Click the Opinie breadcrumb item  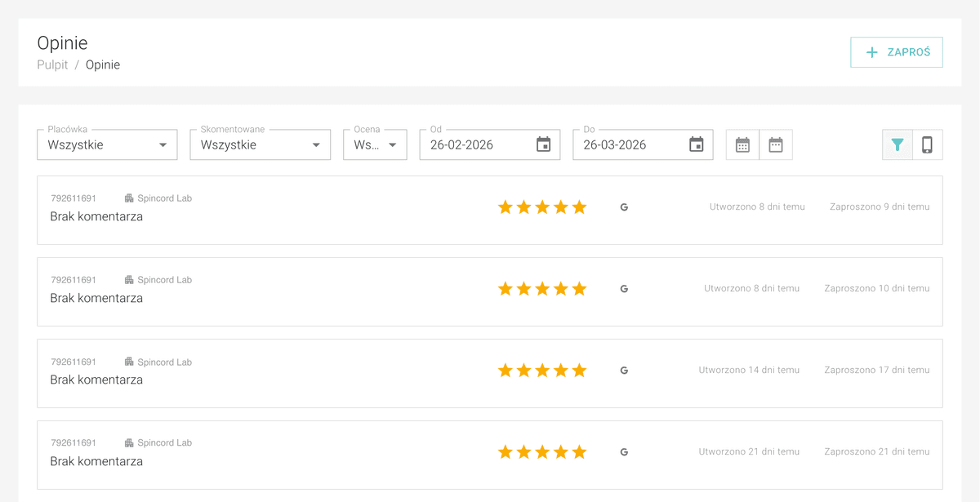(x=103, y=64)
